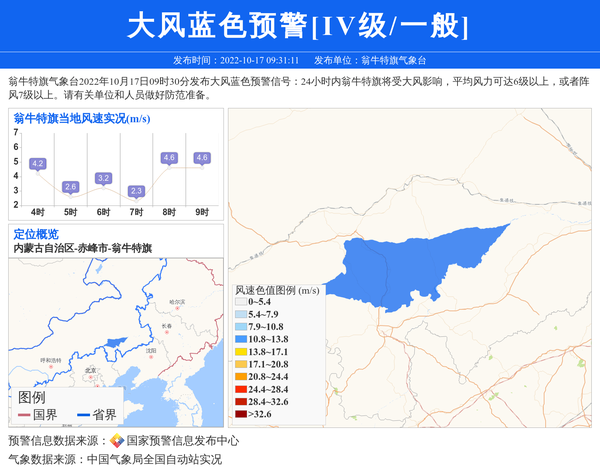Click the 哈尔滨 city label on overview map
Viewport: 600px width, 471px height.
(178, 301)
